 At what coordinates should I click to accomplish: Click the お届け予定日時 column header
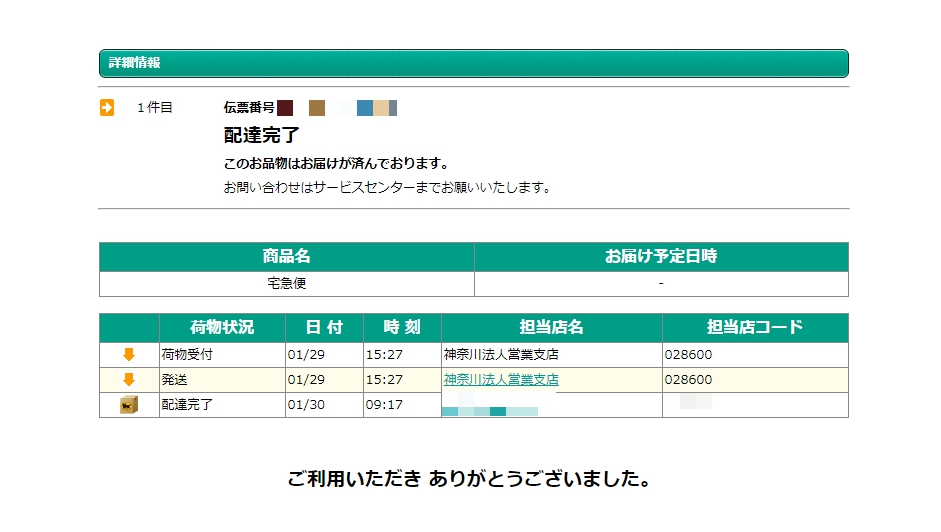click(x=661, y=256)
